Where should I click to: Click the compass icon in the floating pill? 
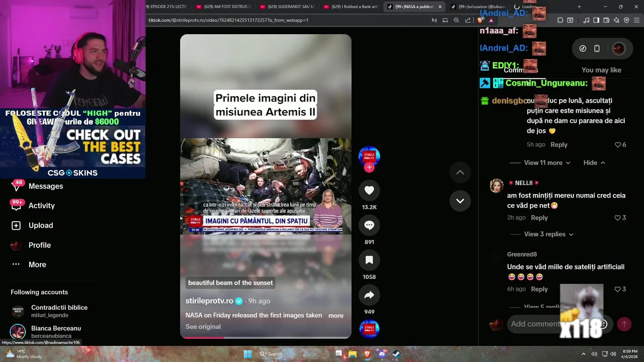point(583,49)
